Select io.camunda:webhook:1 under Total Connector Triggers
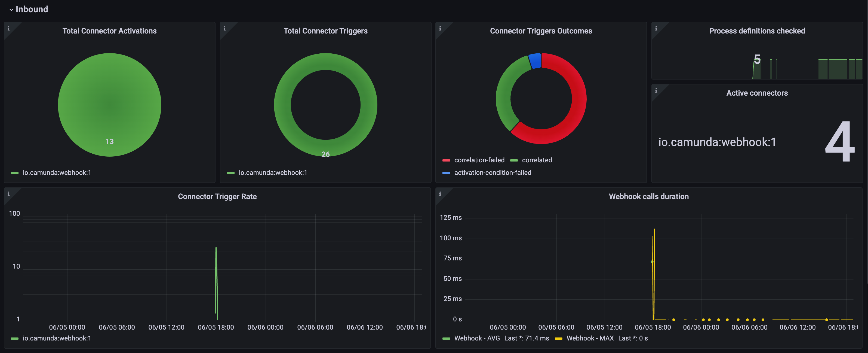This screenshot has height=353, width=868. tap(273, 172)
